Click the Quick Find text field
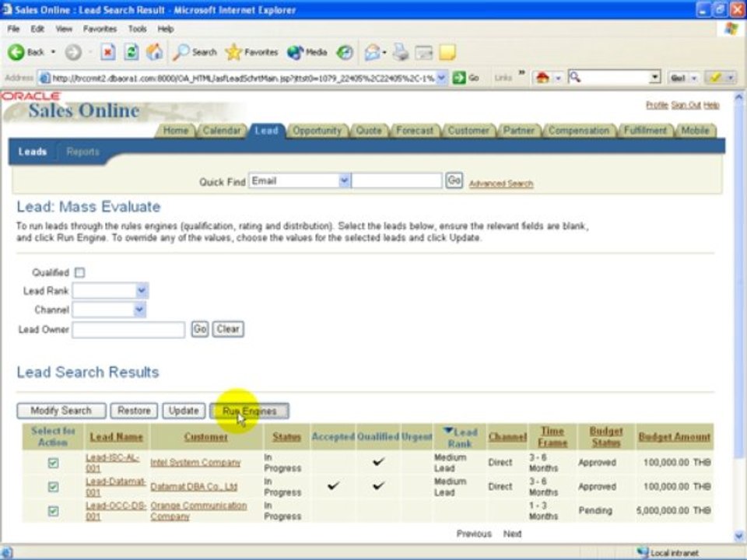 tap(397, 180)
